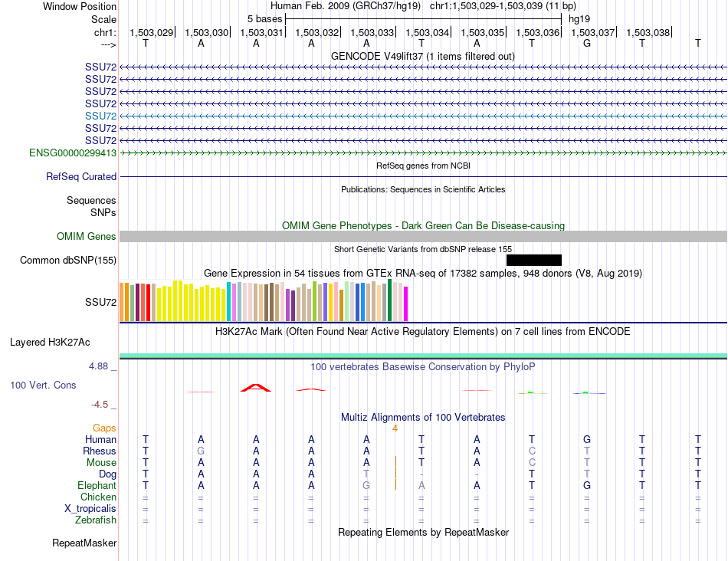Image resolution: width=728 pixels, height=561 pixels.
Task: Click Multiz Alignments of 100 Vertebrates title
Action: click(423, 417)
